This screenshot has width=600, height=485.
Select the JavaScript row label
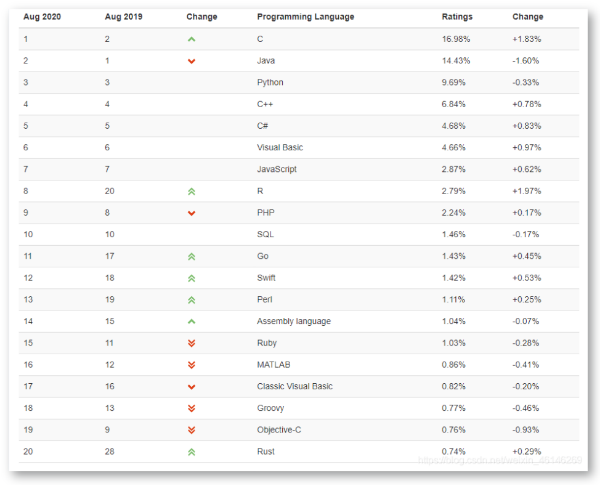(276, 169)
